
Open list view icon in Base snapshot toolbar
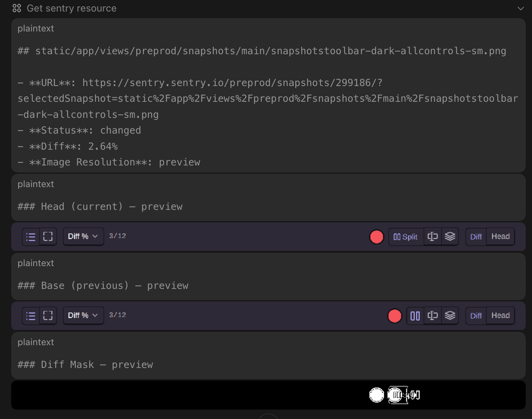coord(31,316)
